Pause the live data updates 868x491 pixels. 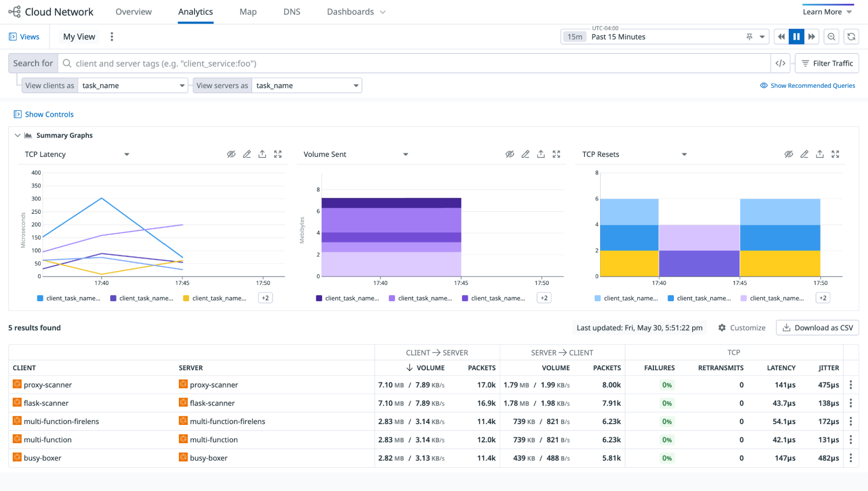(x=796, y=36)
